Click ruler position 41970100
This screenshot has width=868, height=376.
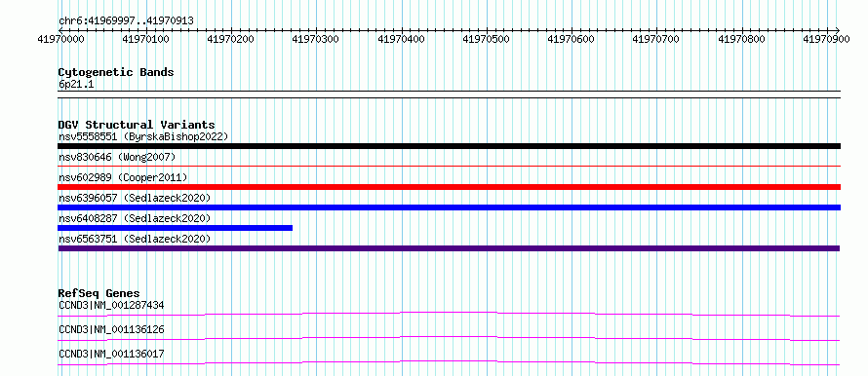pyautogui.click(x=146, y=39)
